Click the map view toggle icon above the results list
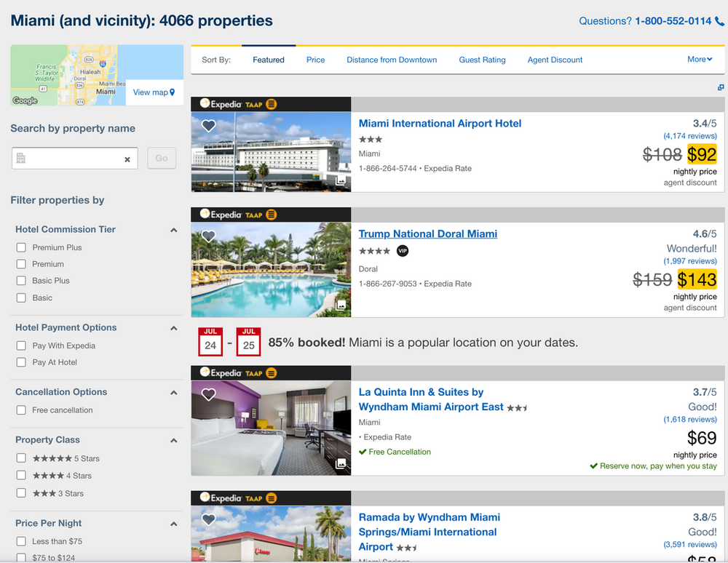Screen dimensions: 728x563 click(x=721, y=87)
